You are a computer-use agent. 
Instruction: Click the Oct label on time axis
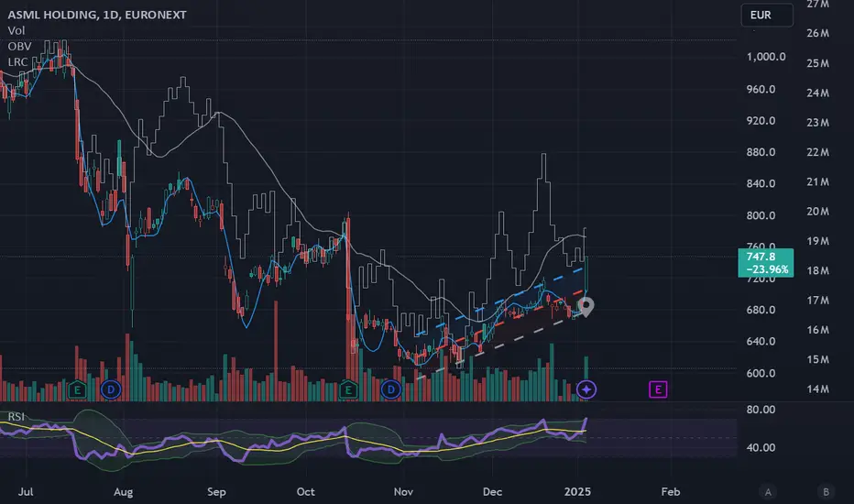tap(305, 491)
